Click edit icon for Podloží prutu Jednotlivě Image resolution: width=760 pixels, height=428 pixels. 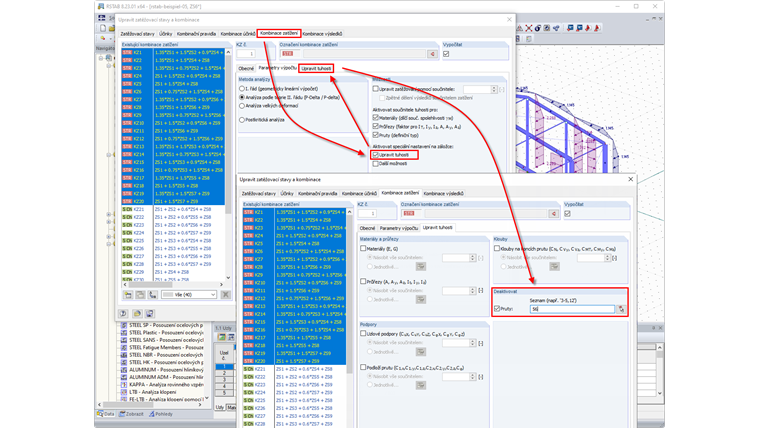click(421, 385)
